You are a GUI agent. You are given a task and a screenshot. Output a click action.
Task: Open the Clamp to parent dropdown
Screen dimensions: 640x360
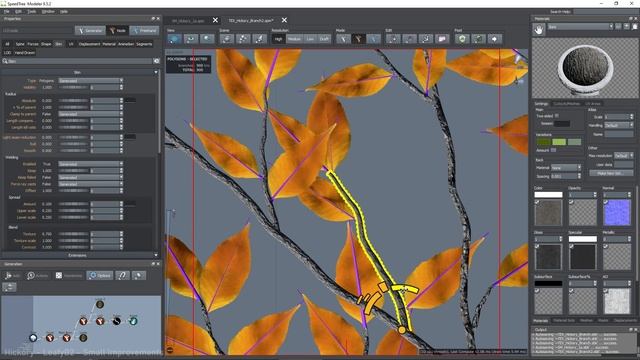(91, 114)
